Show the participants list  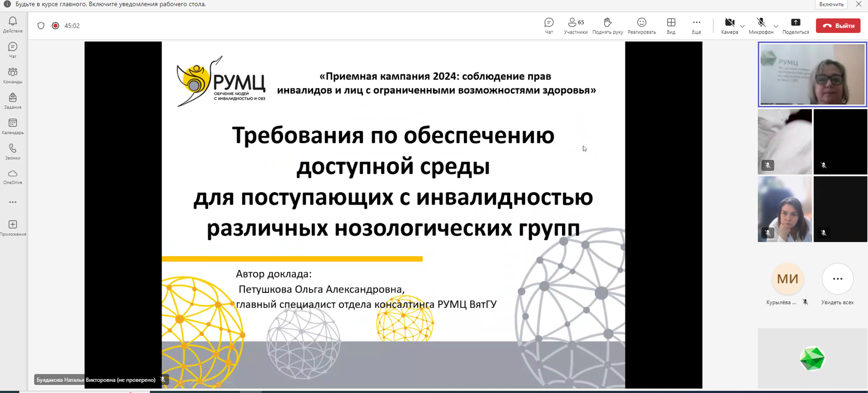575,26
